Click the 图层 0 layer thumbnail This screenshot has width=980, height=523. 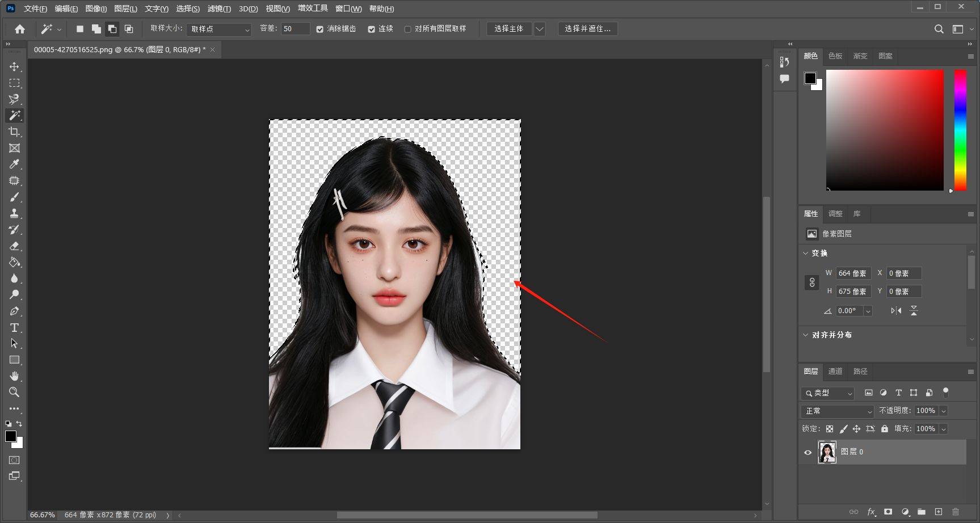[x=827, y=452]
